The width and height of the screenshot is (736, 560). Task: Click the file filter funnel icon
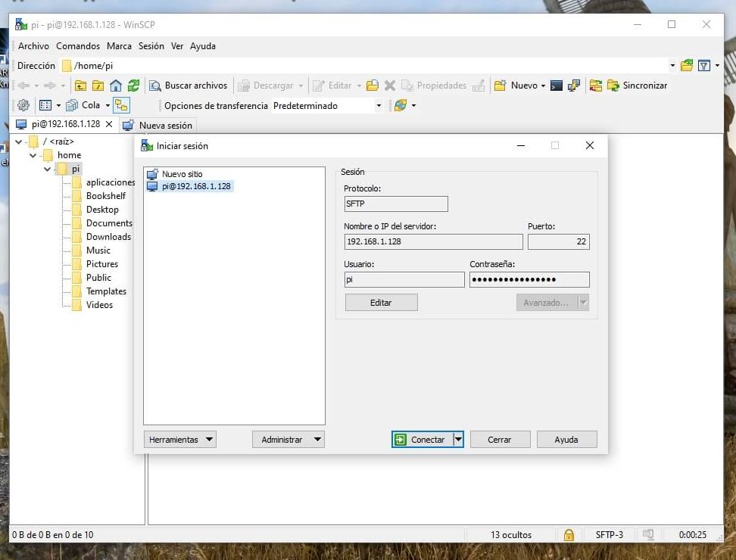[704, 65]
